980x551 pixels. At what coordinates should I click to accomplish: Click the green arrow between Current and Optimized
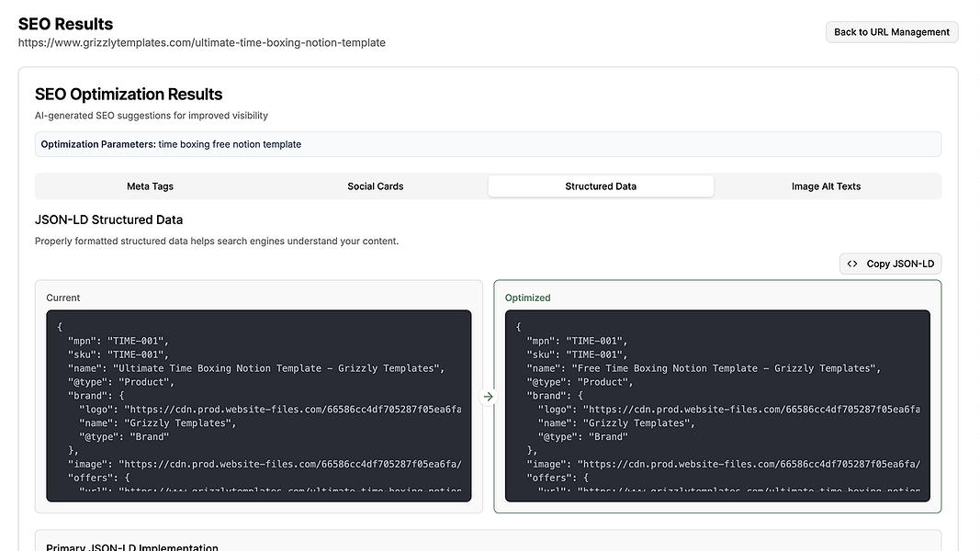pos(488,397)
